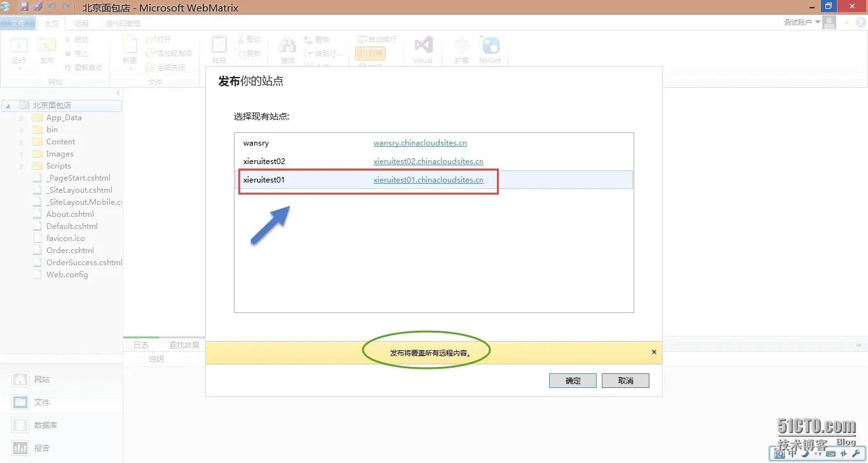Click the 取消 (Cancel) button
Viewport: 868px width, 463px height.
coord(625,380)
